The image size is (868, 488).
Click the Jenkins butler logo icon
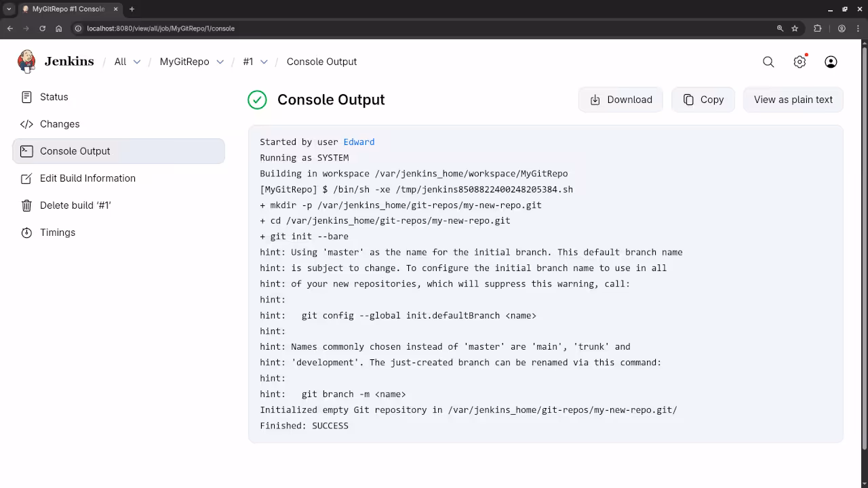coord(26,62)
